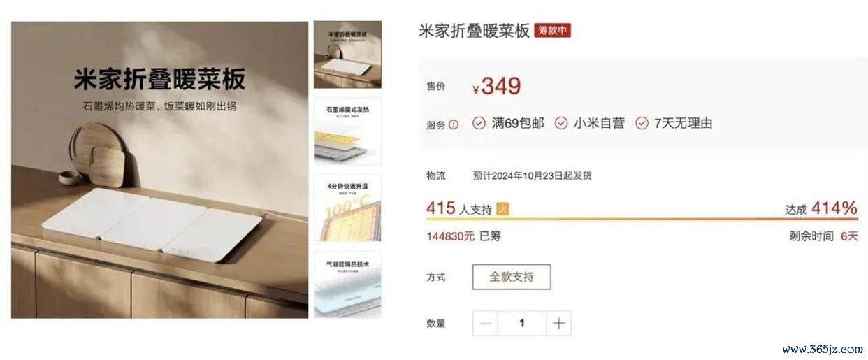Click the quantity input field showing 1
The width and height of the screenshot is (868, 360).
(x=522, y=324)
